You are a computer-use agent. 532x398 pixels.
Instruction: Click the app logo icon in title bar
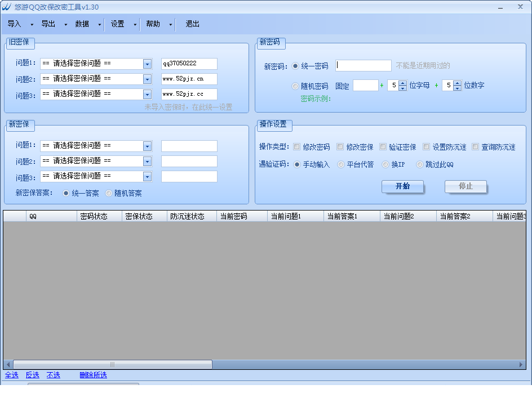(6, 7)
